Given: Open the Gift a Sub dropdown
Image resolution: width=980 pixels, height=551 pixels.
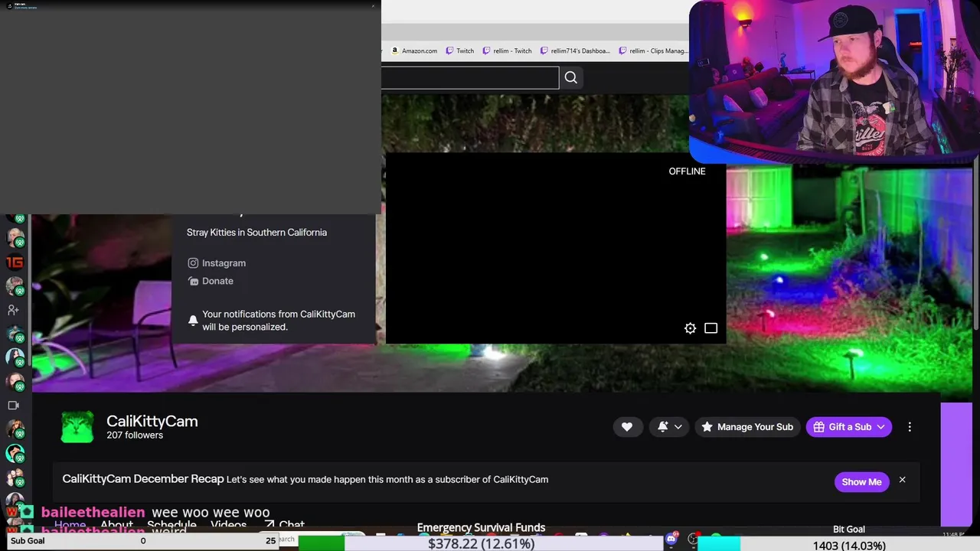Looking at the screenshot, I should (849, 427).
